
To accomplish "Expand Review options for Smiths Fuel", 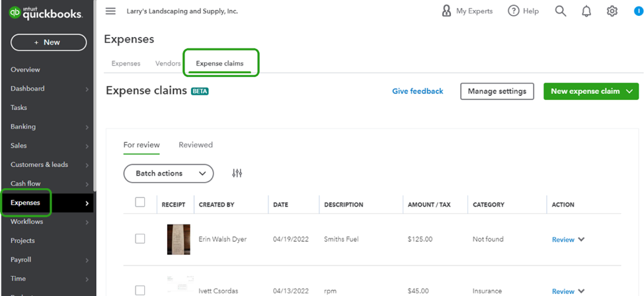I will [x=581, y=239].
